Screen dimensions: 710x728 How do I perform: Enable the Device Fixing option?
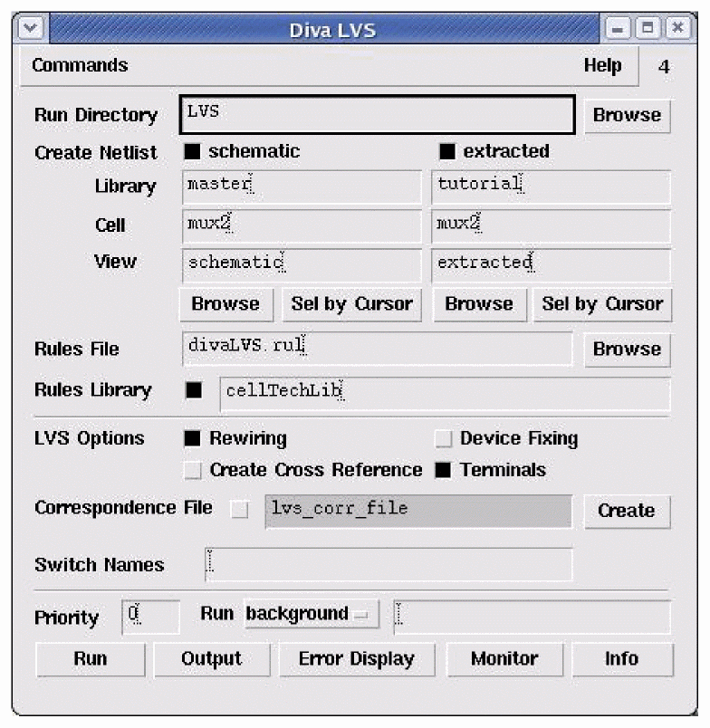tap(444, 438)
